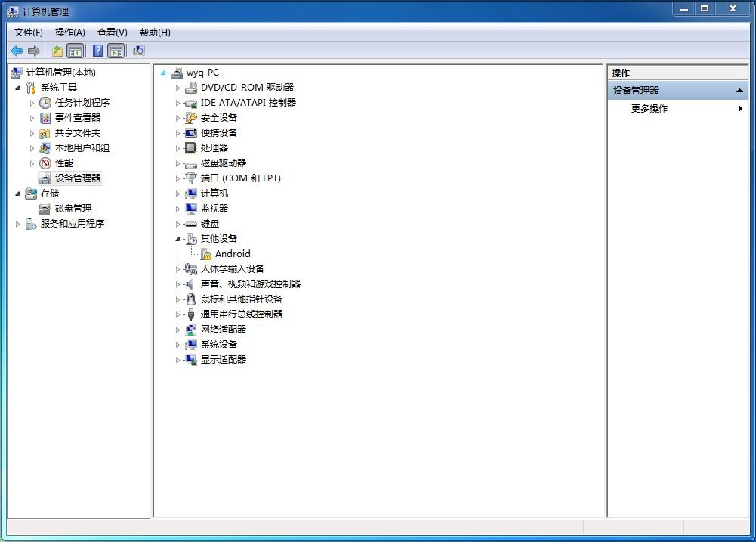Click the Up one level folder icon
This screenshot has height=542, width=756.
point(57,51)
